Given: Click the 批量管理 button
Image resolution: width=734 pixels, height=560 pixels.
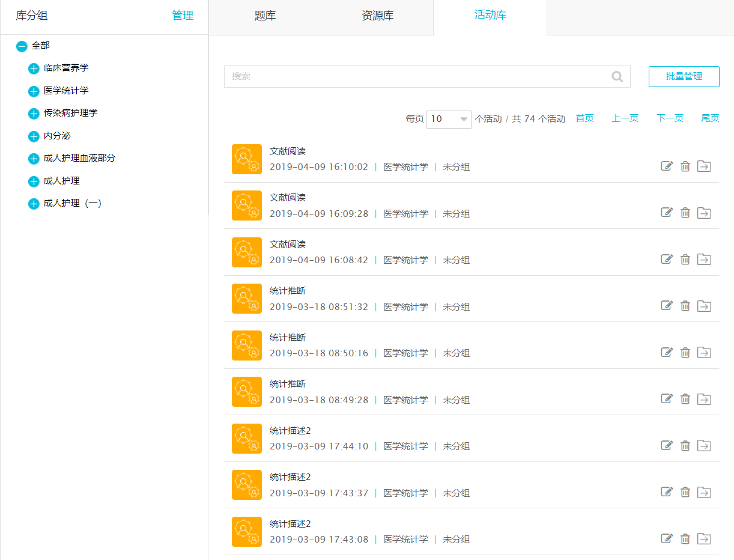Looking at the screenshot, I should 684,76.
